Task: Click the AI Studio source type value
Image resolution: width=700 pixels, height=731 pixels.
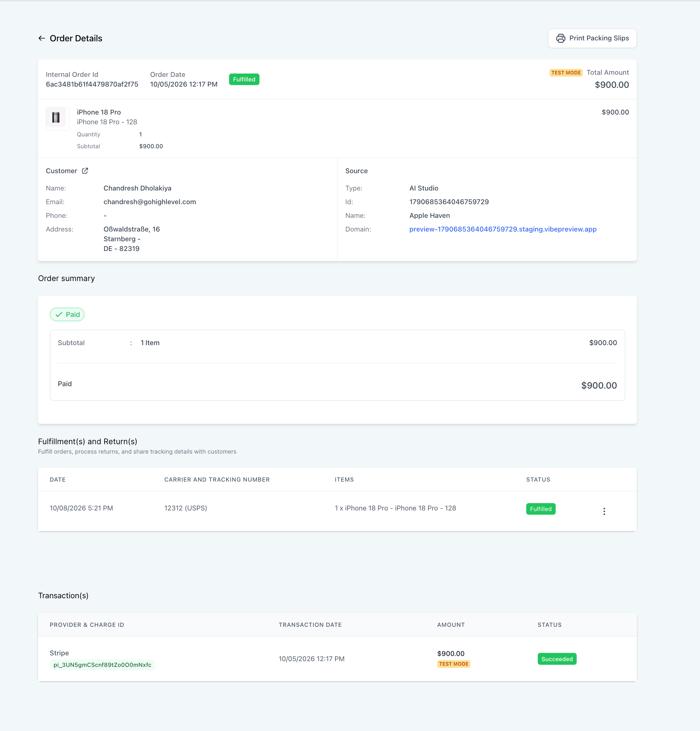Action: click(x=424, y=188)
